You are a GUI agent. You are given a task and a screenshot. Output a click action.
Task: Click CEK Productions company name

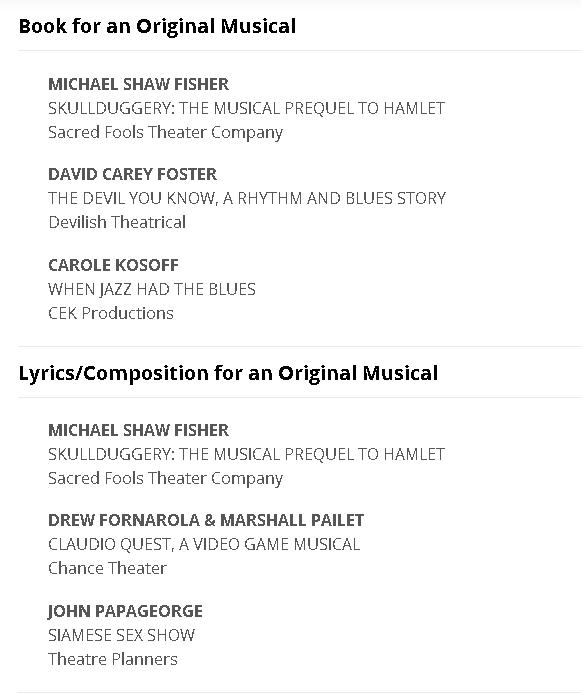[x=111, y=313]
